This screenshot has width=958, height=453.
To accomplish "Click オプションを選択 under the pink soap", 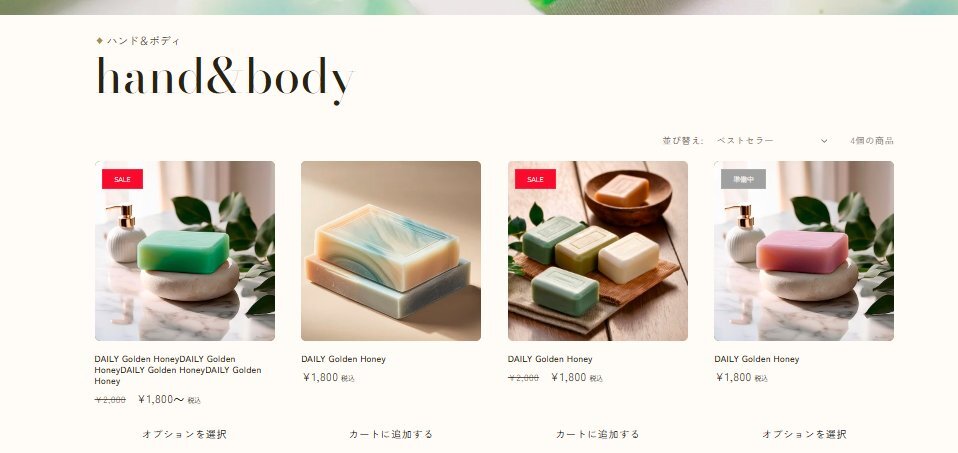I will tap(804, 434).
